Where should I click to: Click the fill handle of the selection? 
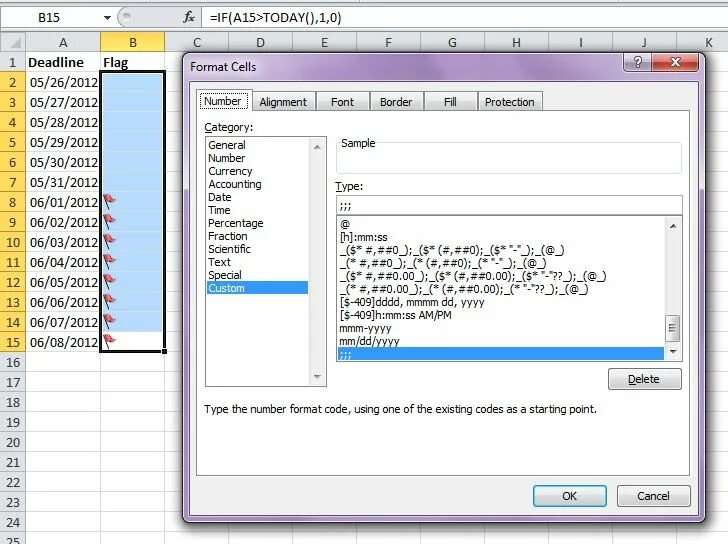pos(164,351)
